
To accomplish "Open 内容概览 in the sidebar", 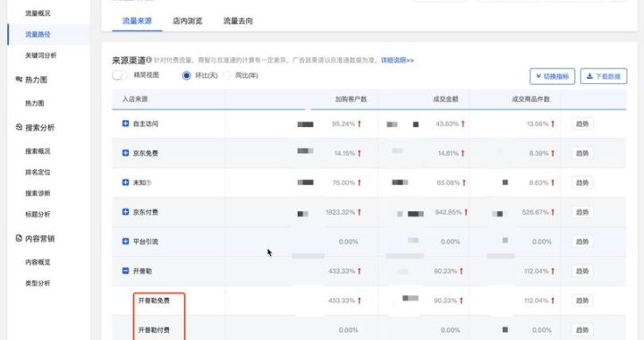I will pos(38,262).
